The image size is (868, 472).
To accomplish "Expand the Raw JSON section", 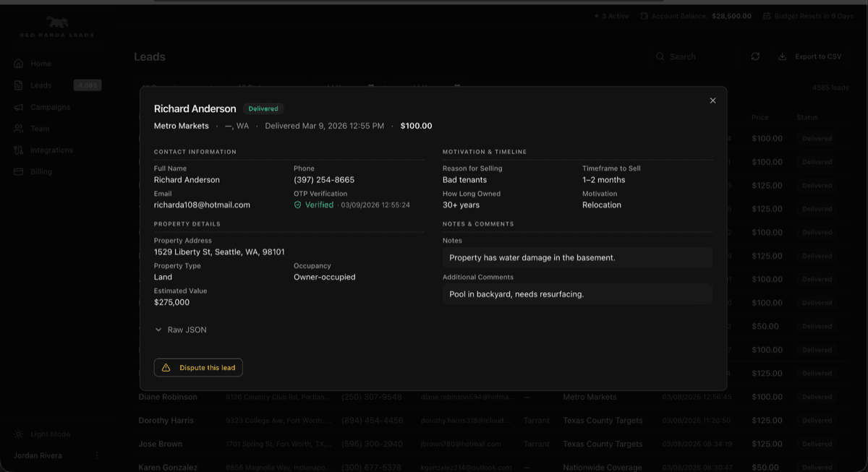I will [x=181, y=330].
